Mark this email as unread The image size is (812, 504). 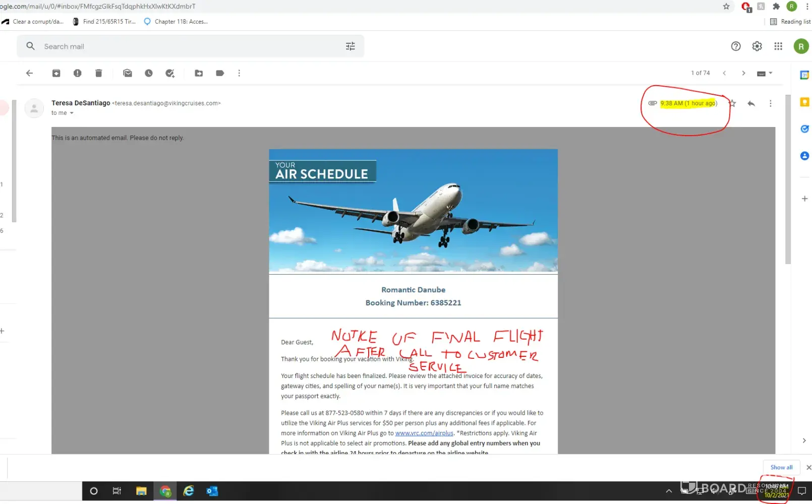(x=128, y=73)
